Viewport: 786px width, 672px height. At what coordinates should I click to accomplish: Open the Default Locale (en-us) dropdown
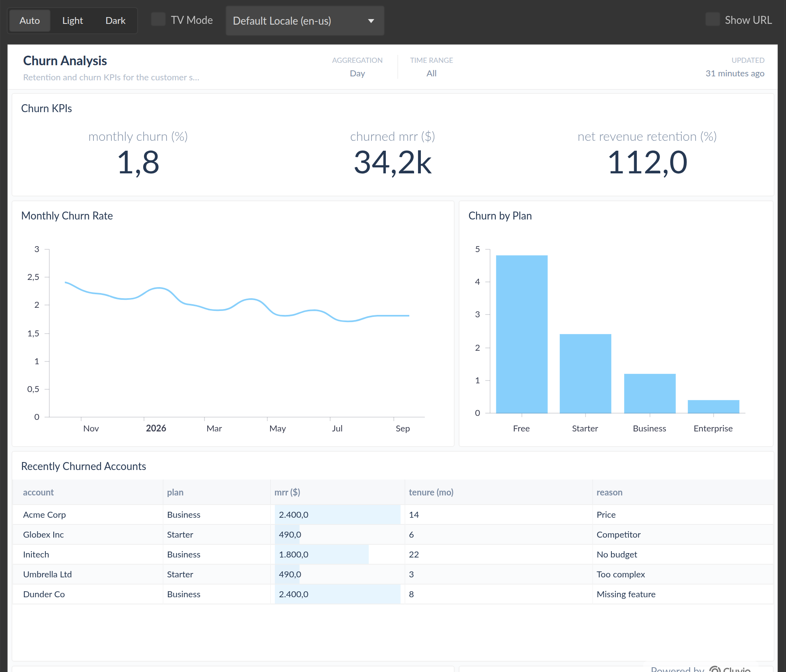coord(305,21)
